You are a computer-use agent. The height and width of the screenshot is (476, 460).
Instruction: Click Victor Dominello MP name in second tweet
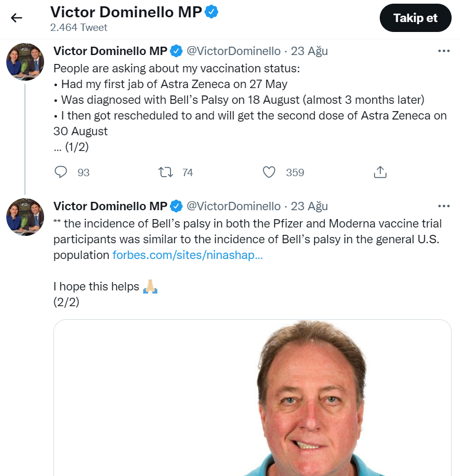(x=110, y=206)
